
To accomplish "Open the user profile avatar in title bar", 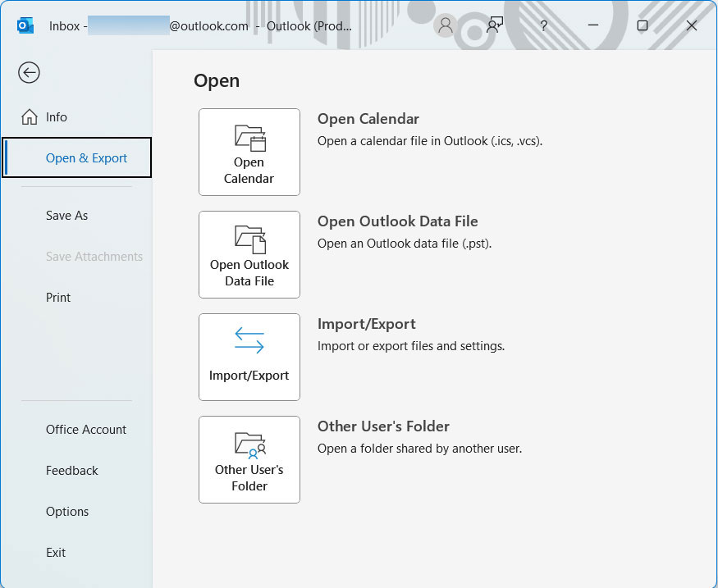I will pyautogui.click(x=445, y=25).
